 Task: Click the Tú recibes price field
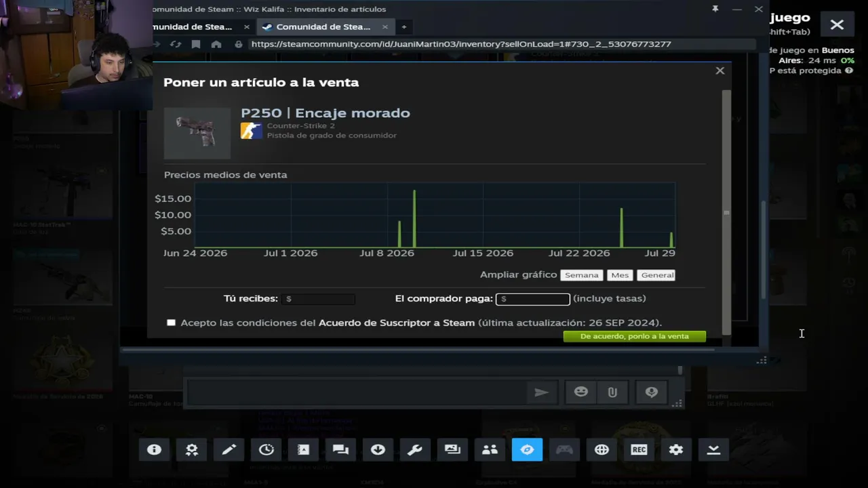(x=318, y=299)
